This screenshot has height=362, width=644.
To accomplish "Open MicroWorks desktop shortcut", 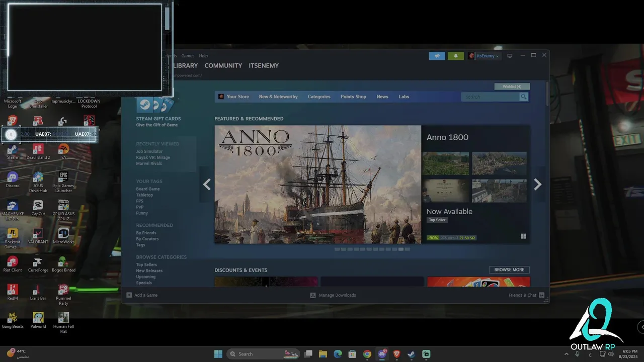I will click(x=63, y=236).
